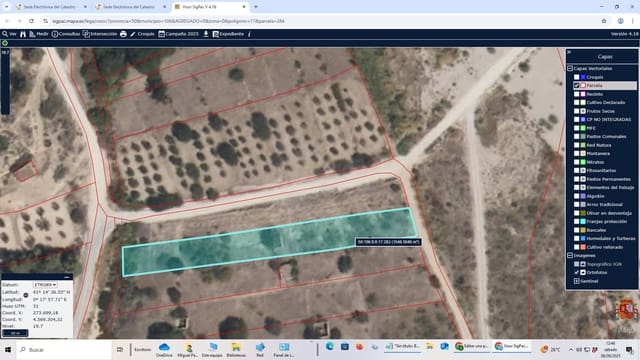Expand the Elementos del Paisaje layer options
Viewport: 640px width, 360px height.
coord(583,187)
